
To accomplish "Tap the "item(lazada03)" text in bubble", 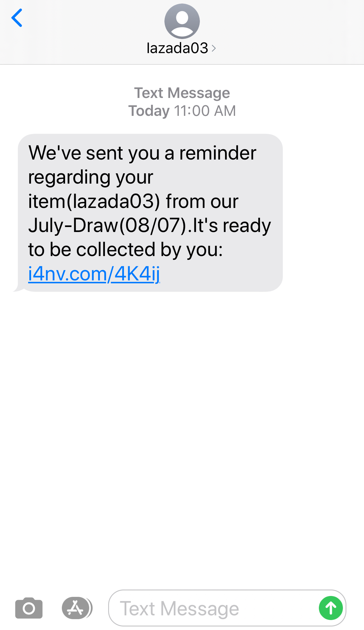I will tap(94, 201).
